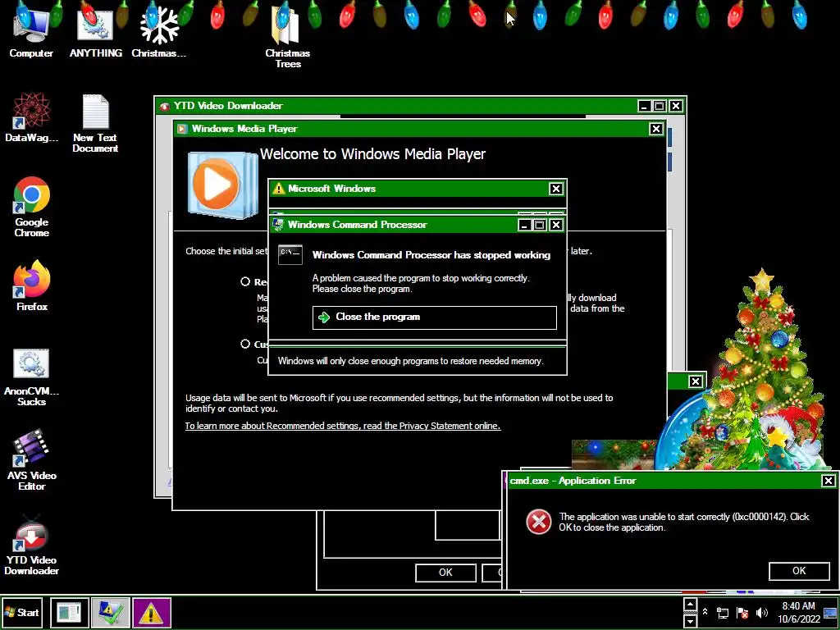Open the volume speaker tray icon
This screenshot has height=630, width=840.
click(x=761, y=612)
